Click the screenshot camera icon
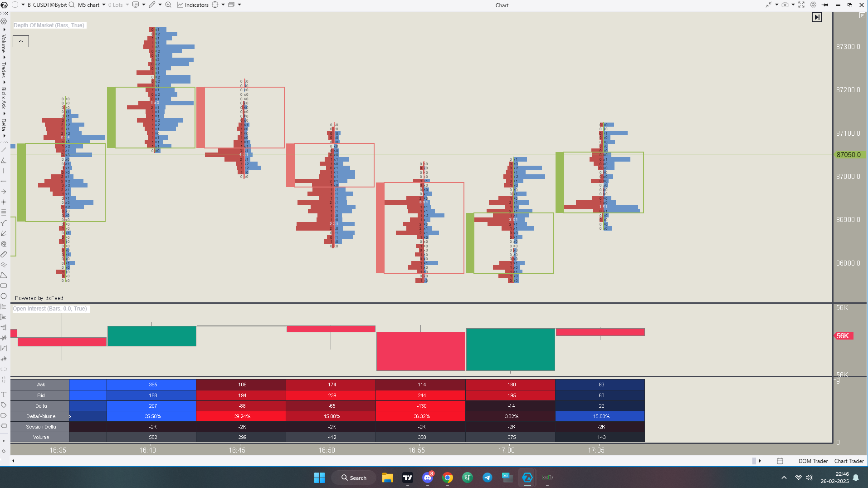 [785, 5]
